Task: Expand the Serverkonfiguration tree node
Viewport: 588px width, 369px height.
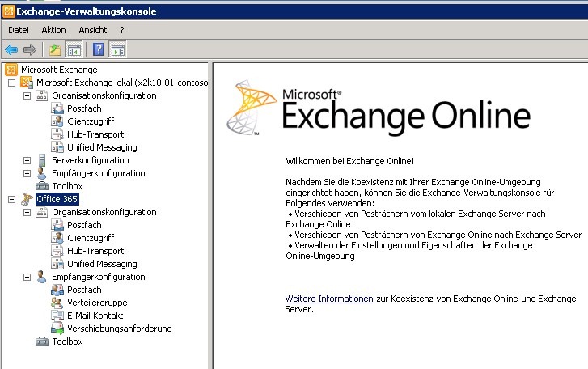Action: (27, 160)
